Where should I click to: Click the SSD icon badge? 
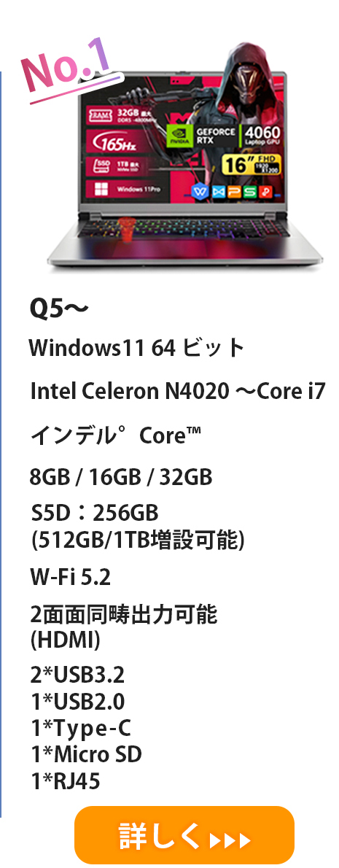(100, 166)
